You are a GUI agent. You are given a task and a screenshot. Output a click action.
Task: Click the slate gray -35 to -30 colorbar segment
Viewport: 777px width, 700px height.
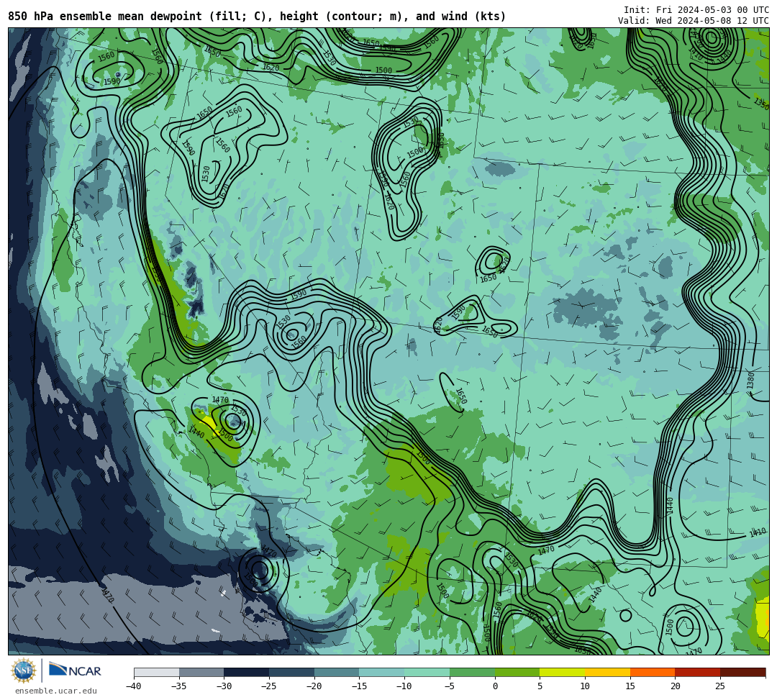201,672
